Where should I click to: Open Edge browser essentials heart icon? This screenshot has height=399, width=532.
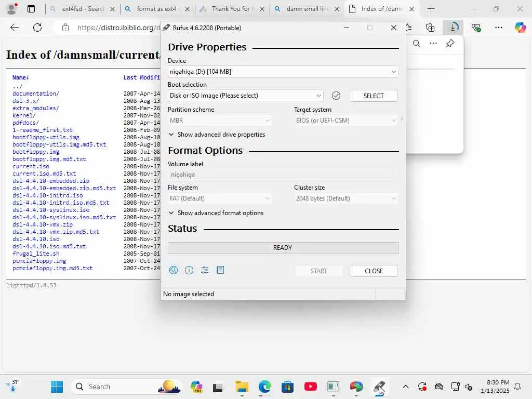click(476, 28)
